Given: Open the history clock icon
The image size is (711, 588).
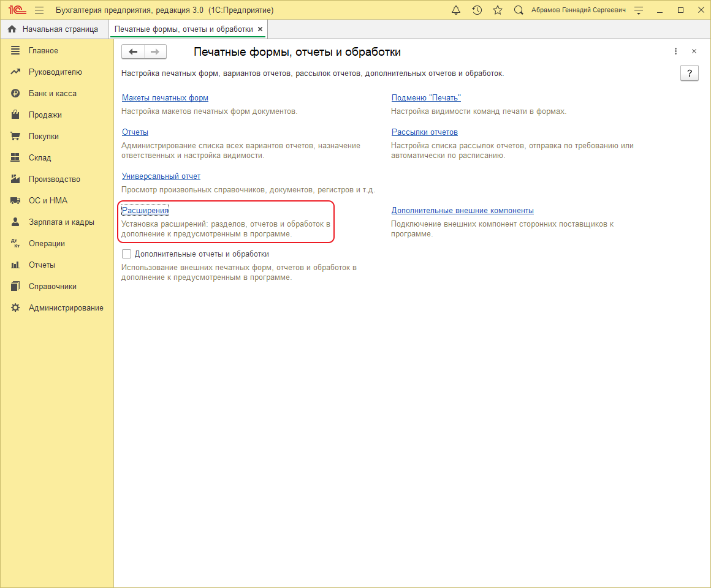Looking at the screenshot, I should click(477, 10).
